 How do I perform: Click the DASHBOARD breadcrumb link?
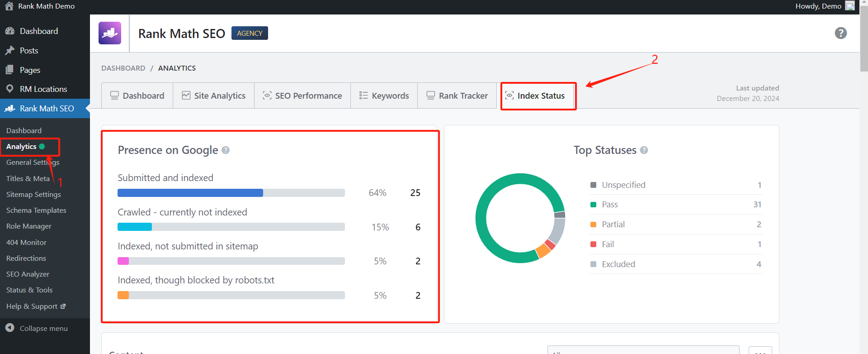click(x=123, y=68)
